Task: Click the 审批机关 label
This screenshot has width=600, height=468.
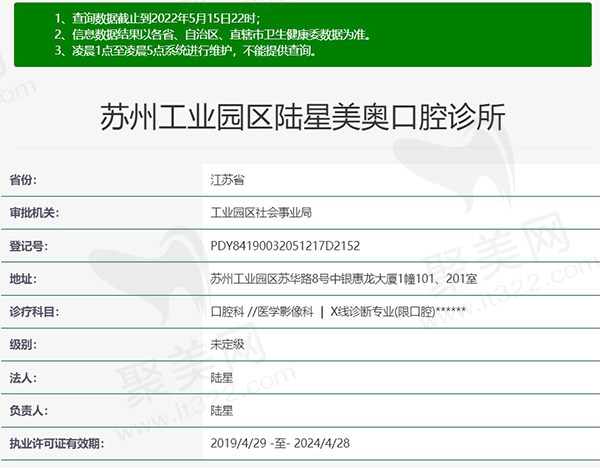Action: click(x=34, y=213)
